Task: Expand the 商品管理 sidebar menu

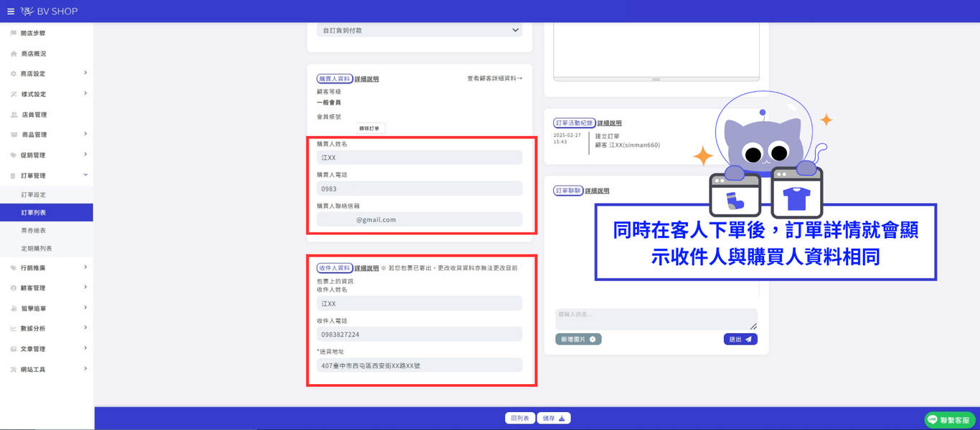Action: point(47,135)
